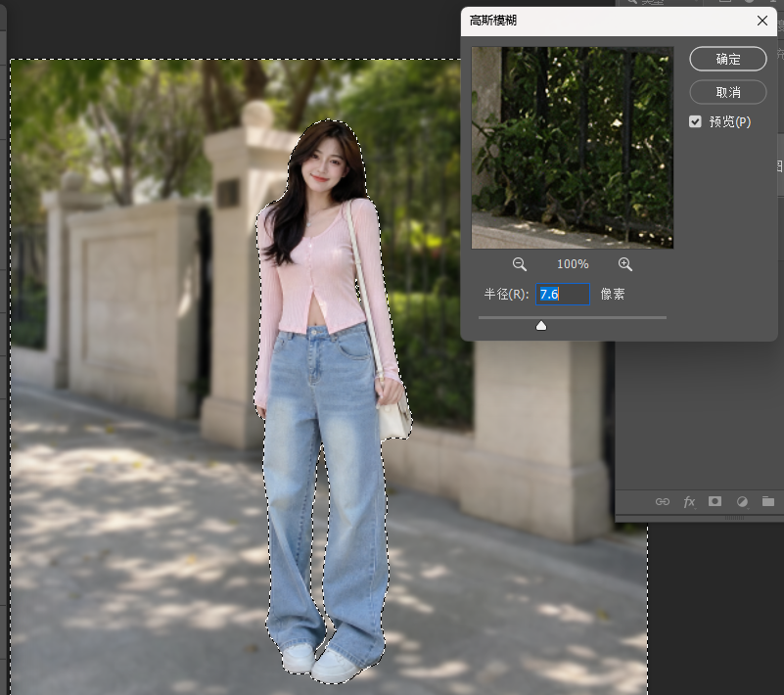The width and height of the screenshot is (784, 695).
Task: Click the 半径 radius slider handle
Action: 541,326
